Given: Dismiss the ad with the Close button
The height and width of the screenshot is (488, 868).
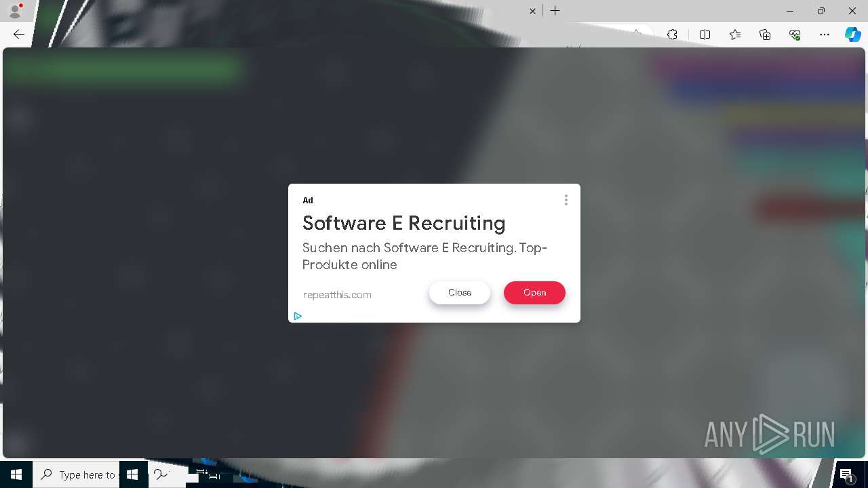Looking at the screenshot, I should pyautogui.click(x=460, y=293).
